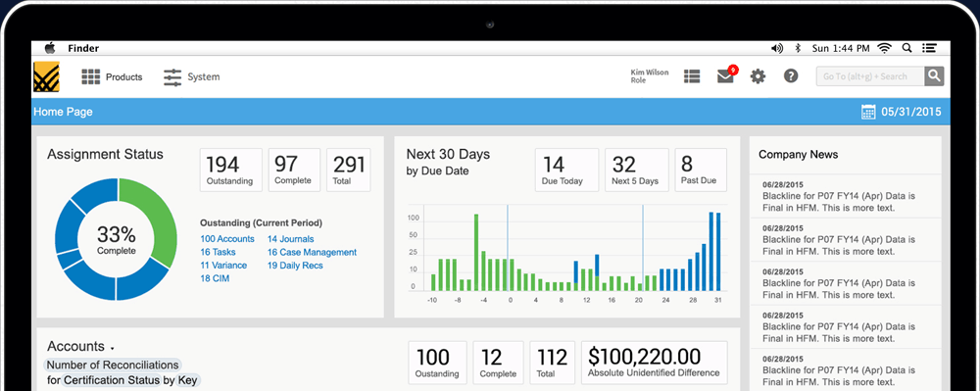
Task: Open the task list icon beside Kim Wilson
Action: [691, 76]
